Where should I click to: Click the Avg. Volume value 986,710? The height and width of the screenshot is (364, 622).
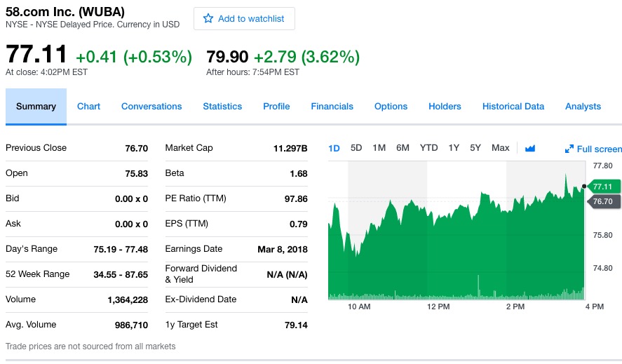(131, 325)
